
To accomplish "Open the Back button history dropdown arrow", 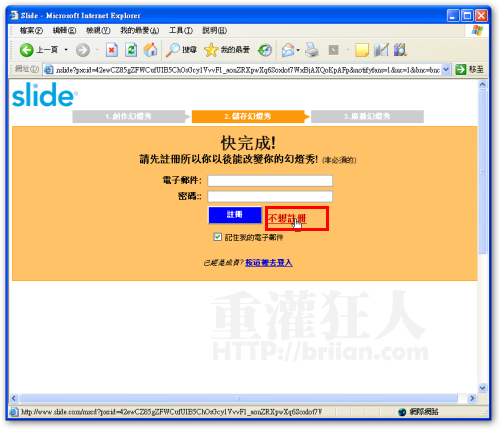I will [x=66, y=50].
